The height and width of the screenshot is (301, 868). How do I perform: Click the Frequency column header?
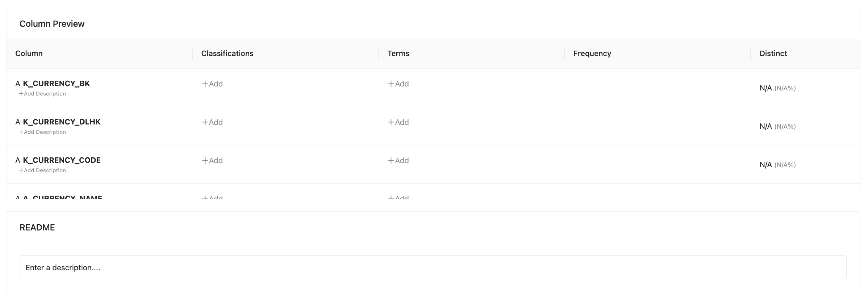click(592, 54)
